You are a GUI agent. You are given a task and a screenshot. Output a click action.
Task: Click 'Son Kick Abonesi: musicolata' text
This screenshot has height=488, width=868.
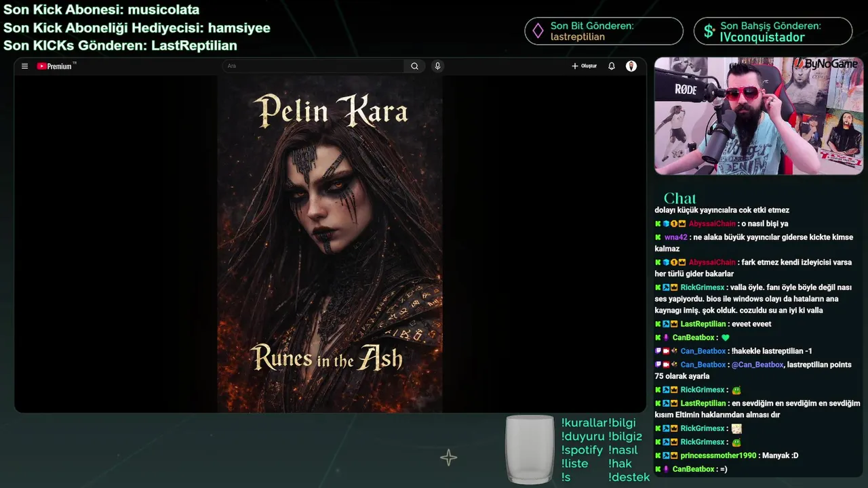tap(102, 10)
